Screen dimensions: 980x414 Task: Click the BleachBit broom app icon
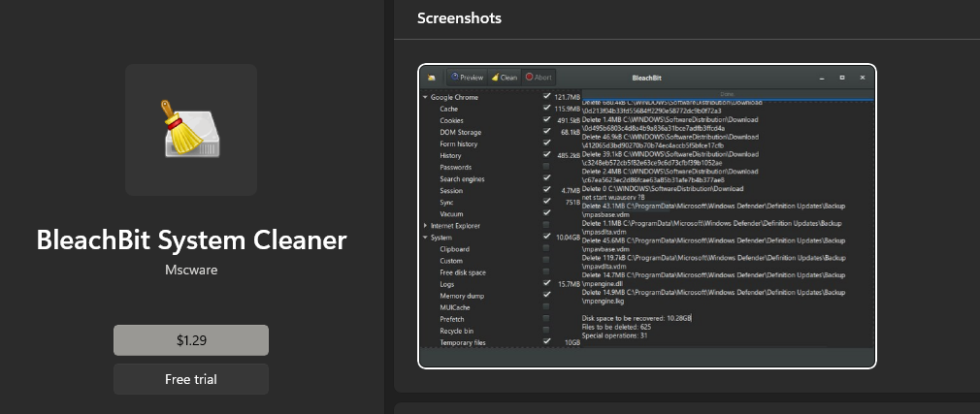coord(191,129)
